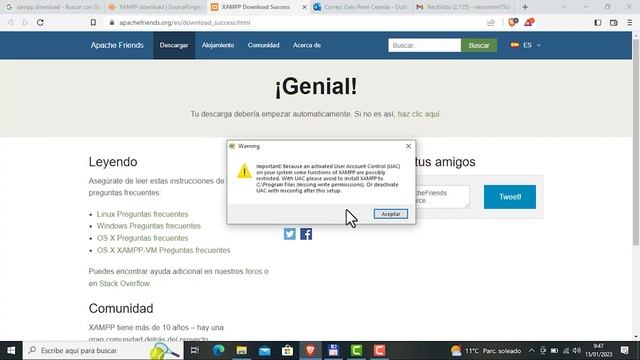Expand the tab search dropdown arrow
Viewport: 640px width, 360px height.
(x=564, y=7)
